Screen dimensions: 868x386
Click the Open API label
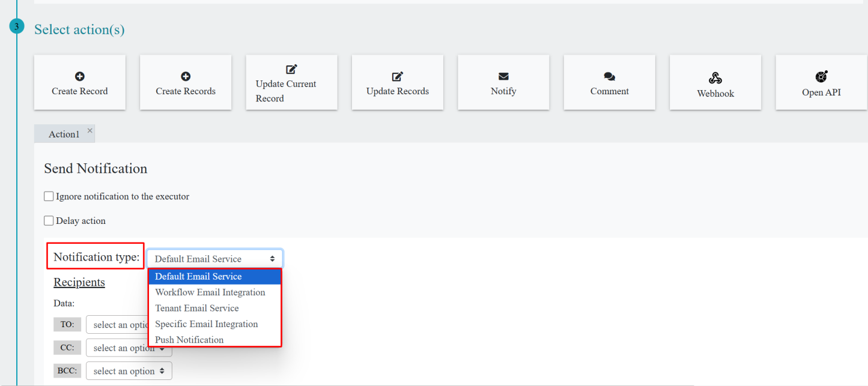pyautogui.click(x=821, y=92)
